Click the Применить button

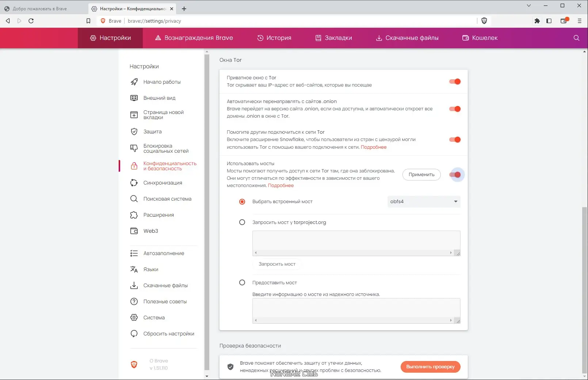coord(421,175)
